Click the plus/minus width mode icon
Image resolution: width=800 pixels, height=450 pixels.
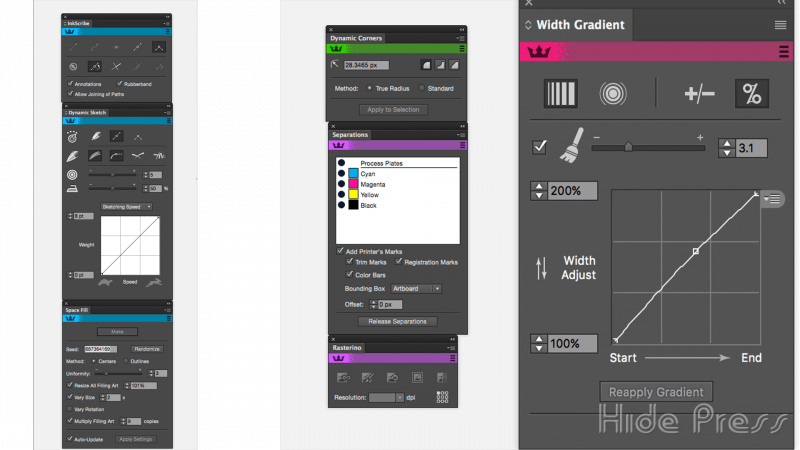[700, 94]
